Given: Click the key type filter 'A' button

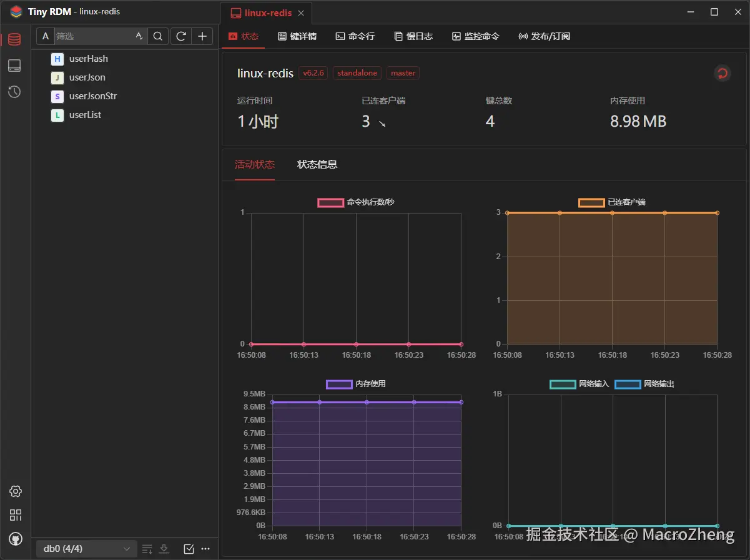Looking at the screenshot, I should (46, 36).
